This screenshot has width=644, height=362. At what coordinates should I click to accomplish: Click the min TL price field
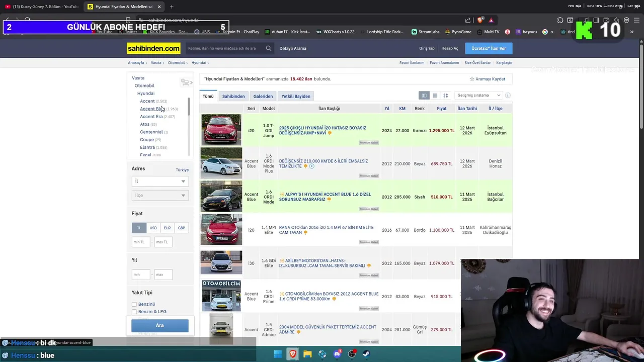[x=141, y=242]
